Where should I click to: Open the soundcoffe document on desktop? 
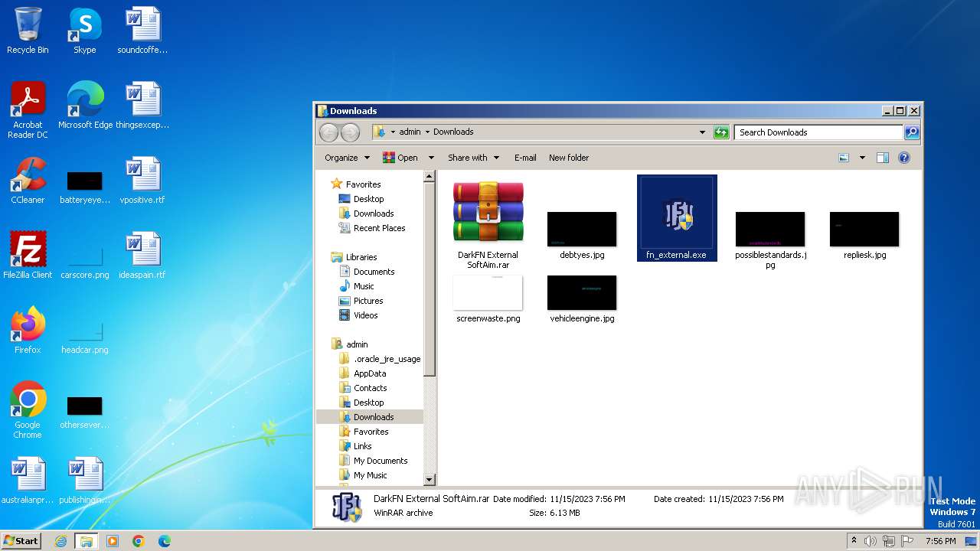point(142,31)
